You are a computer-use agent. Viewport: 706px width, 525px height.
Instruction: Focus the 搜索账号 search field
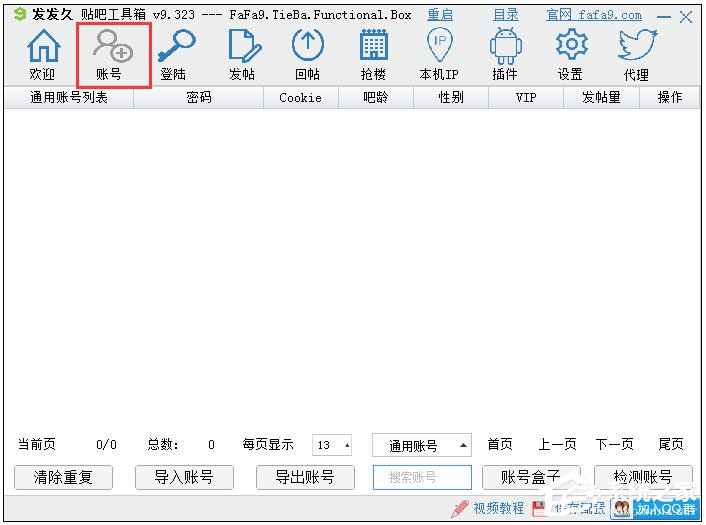[422, 477]
